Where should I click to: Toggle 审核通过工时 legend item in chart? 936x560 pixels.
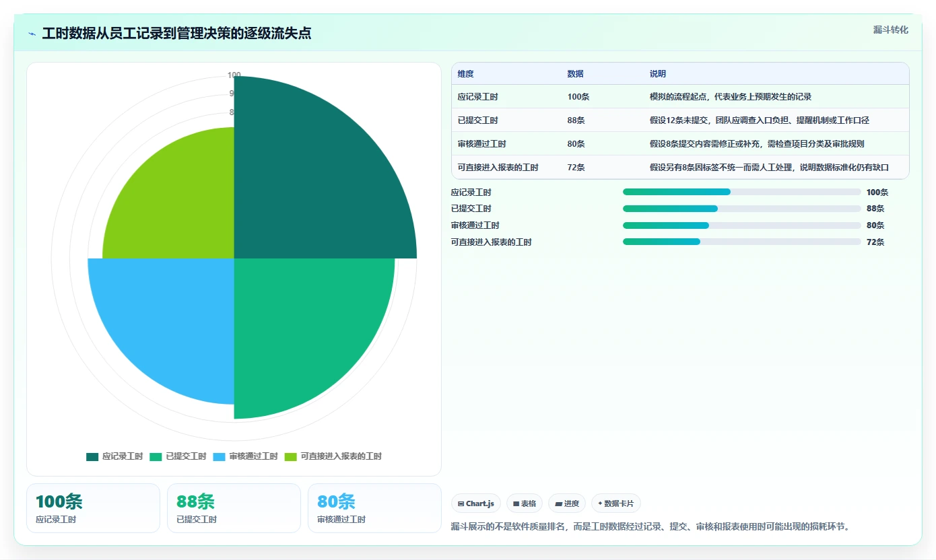click(x=245, y=456)
